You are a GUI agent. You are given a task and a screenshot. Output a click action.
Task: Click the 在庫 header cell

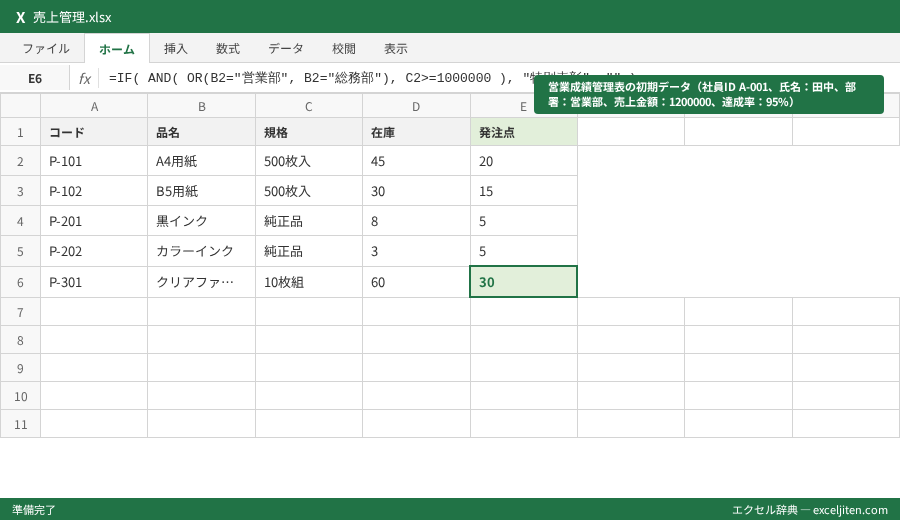click(x=416, y=133)
